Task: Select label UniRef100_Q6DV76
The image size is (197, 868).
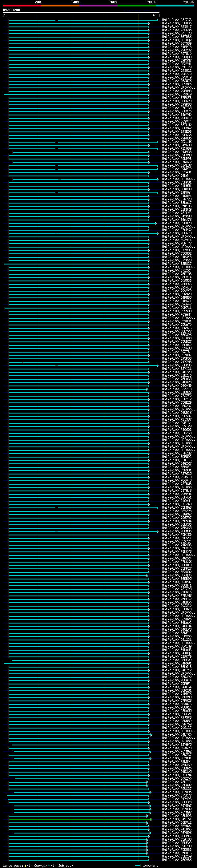Action: pyautogui.click(x=177, y=111)
